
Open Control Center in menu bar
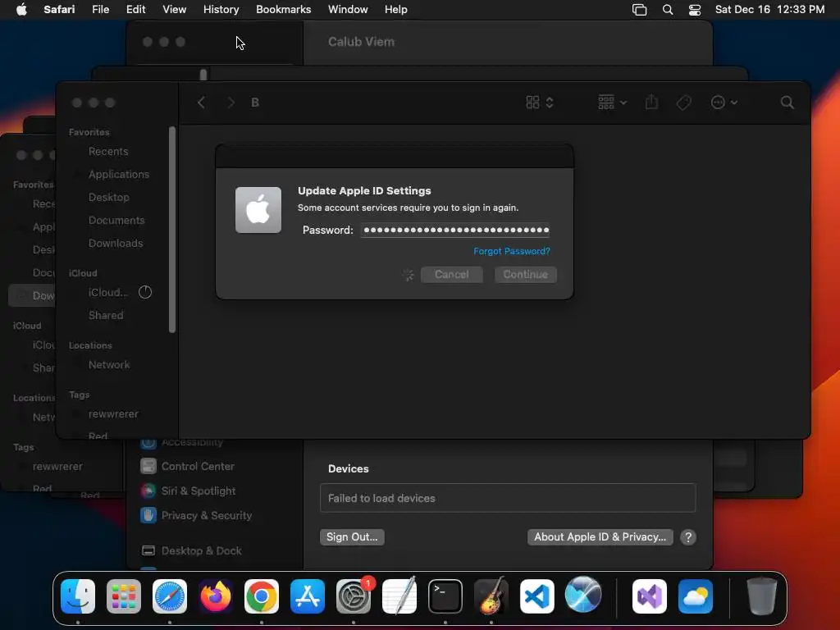coord(695,10)
